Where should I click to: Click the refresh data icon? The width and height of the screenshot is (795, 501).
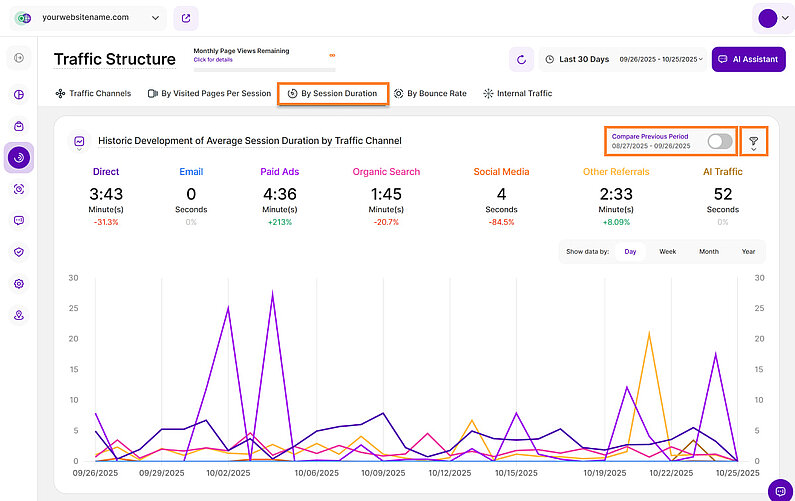pos(521,59)
